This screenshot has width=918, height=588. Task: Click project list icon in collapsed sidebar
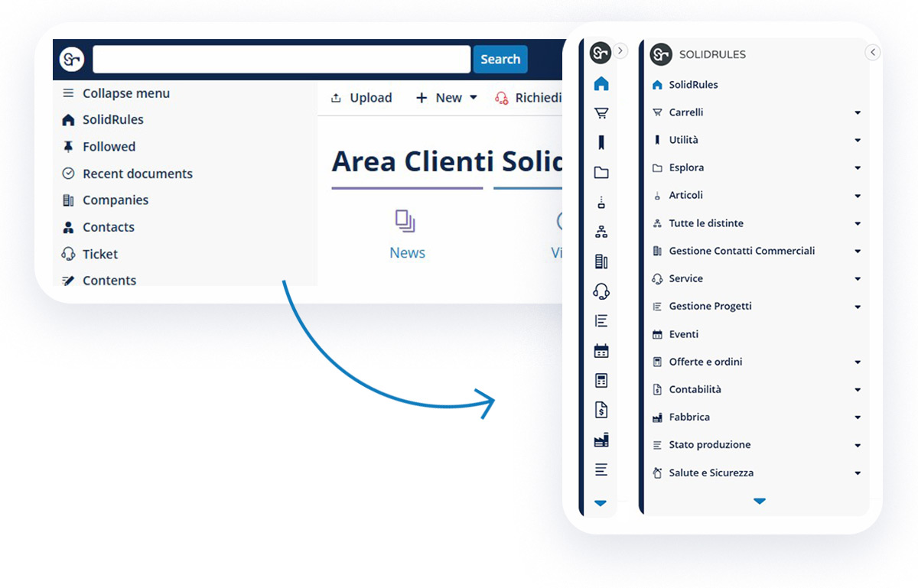coord(601,321)
